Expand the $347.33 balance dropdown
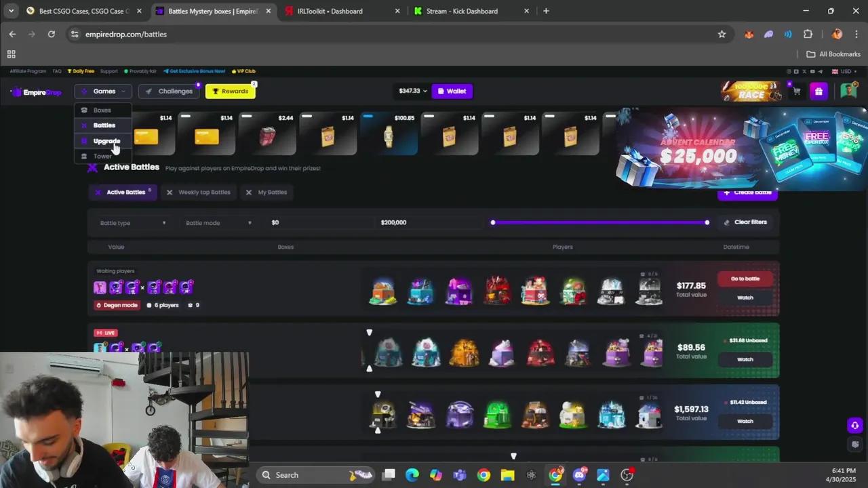Screen dimensions: 868x488 413,91
